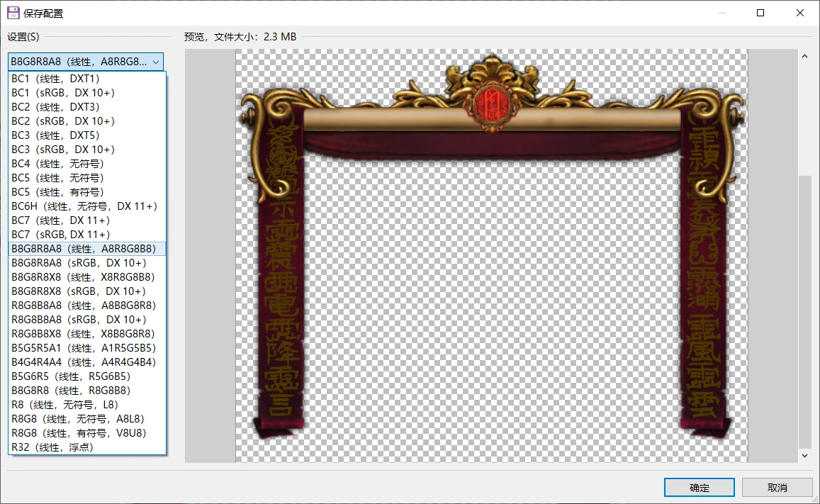Choose B8G8R8A8 (sRGB, DX 10+) format

pos(87,262)
